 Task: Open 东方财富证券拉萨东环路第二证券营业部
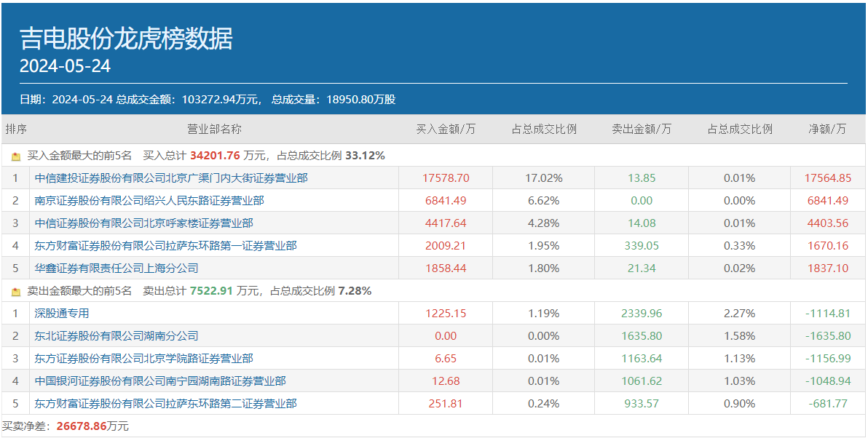165,404
